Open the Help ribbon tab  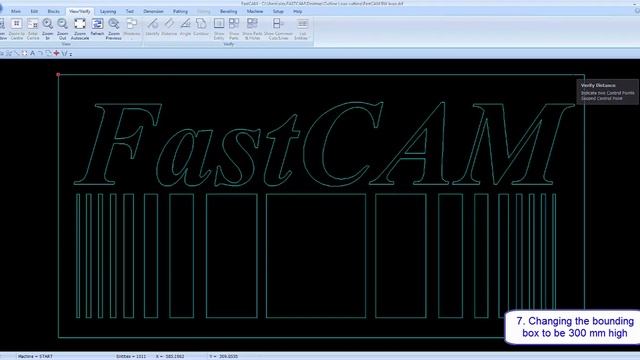(298, 11)
